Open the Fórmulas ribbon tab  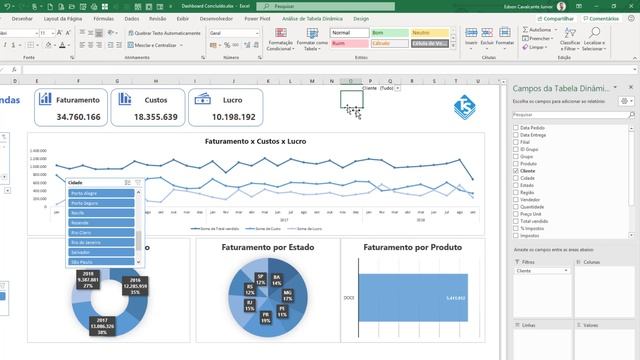(104, 19)
